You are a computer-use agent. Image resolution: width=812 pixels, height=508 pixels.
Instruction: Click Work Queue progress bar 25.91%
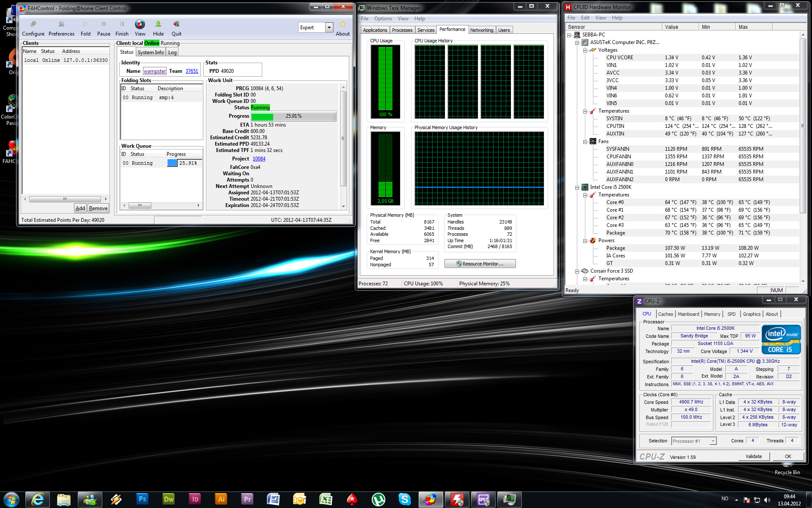coord(184,163)
